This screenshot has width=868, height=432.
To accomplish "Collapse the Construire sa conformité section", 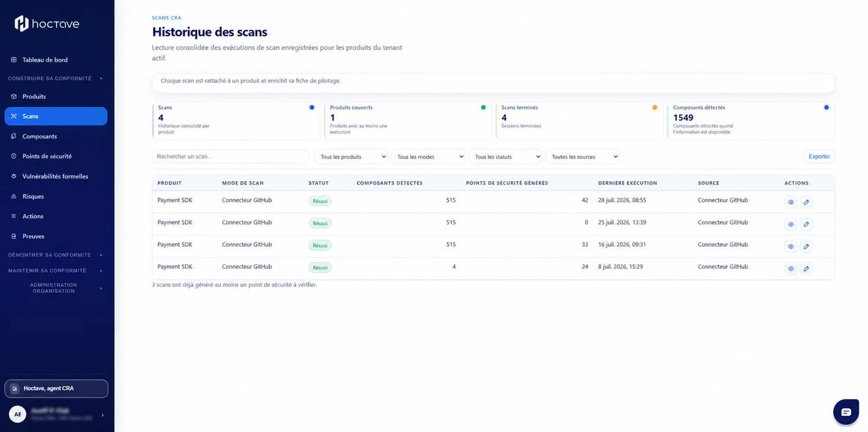I will [x=56, y=78].
